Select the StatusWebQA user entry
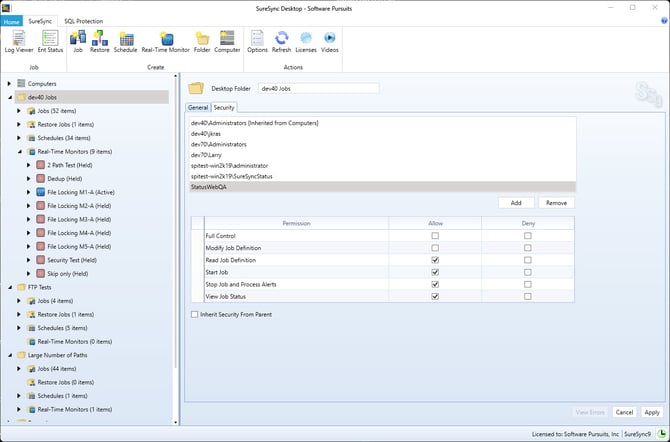 click(382, 187)
